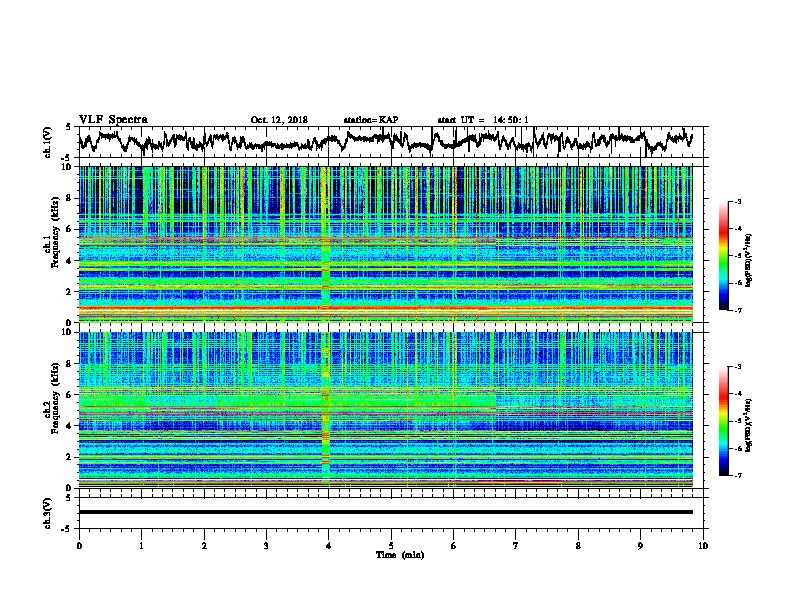Click the time axis tick label "6"
The width and height of the screenshot is (792, 612).
coord(454,545)
